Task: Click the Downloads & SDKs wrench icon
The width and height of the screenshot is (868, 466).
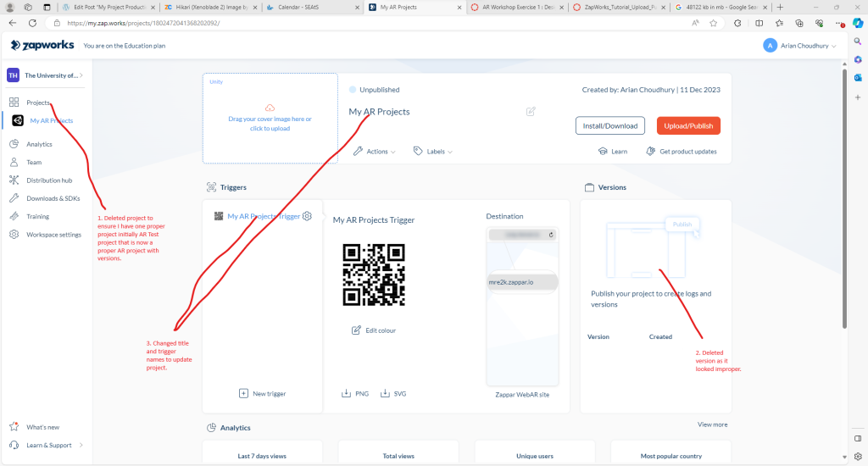Action: point(14,198)
